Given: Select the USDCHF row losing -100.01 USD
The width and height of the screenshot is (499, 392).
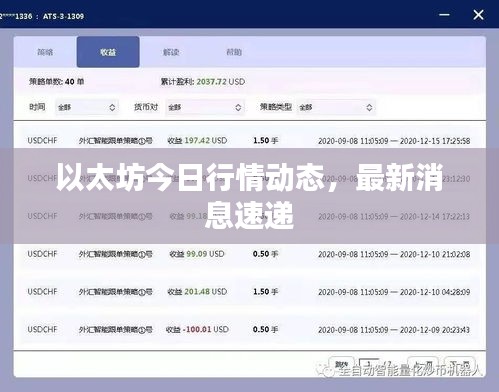Looking at the screenshot, I should click(x=249, y=329).
